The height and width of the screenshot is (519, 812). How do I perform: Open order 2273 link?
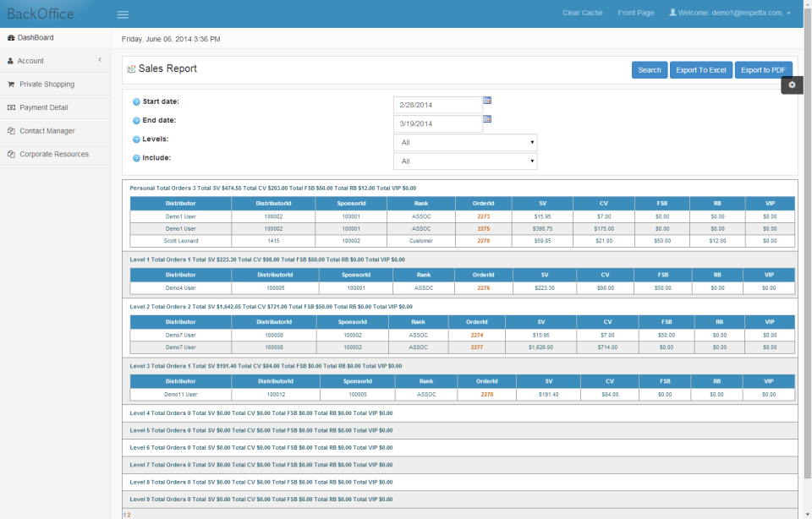[483, 216]
